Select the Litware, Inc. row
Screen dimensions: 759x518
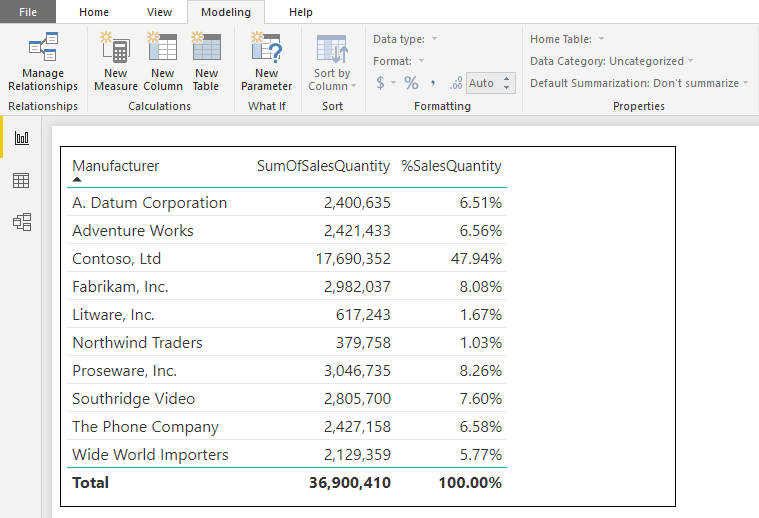(x=287, y=315)
